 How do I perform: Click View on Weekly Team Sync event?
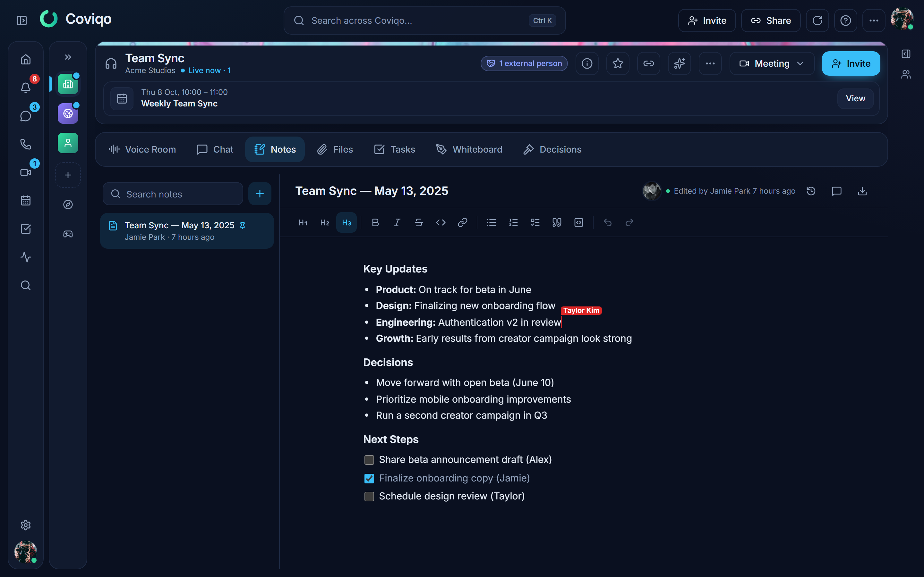(855, 98)
